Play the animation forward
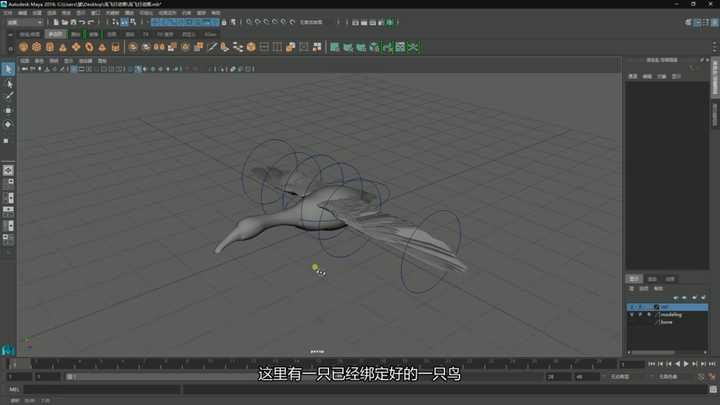The width and height of the screenshot is (720, 405). coord(686,364)
